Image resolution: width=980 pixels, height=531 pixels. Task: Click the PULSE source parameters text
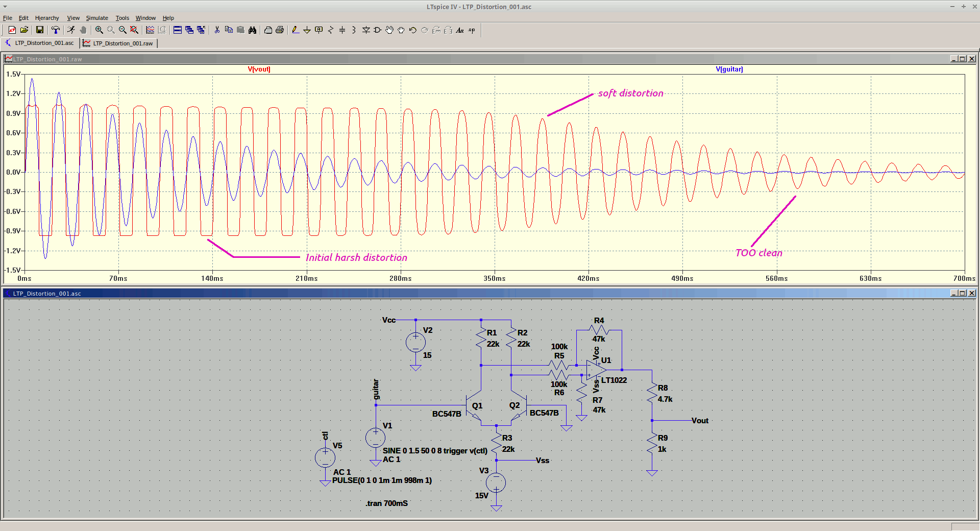(x=382, y=480)
